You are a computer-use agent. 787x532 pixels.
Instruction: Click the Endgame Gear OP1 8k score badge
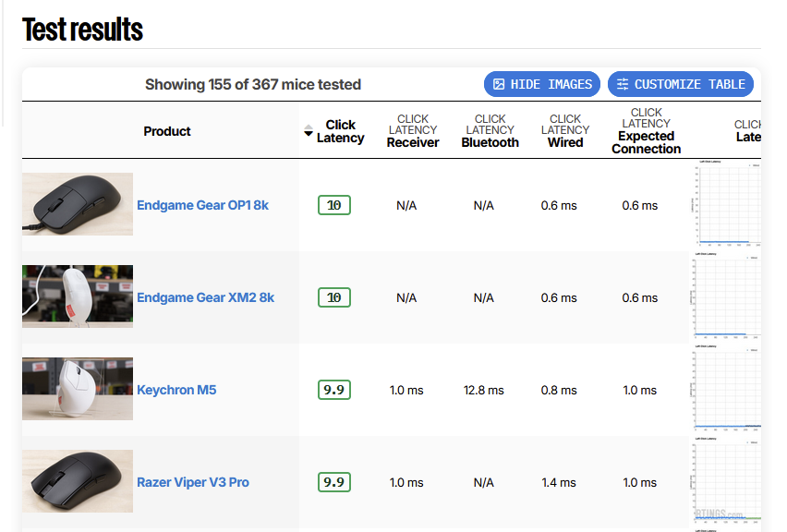pyautogui.click(x=333, y=205)
